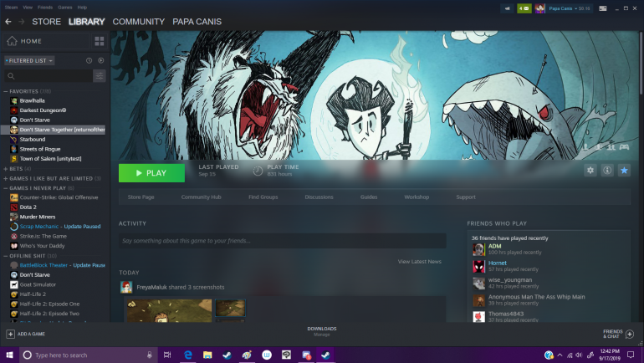This screenshot has width=644, height=363.
Task: Open FRIENDS & CHAT panel
Action: pyautogui.click(x=619, y=334)
